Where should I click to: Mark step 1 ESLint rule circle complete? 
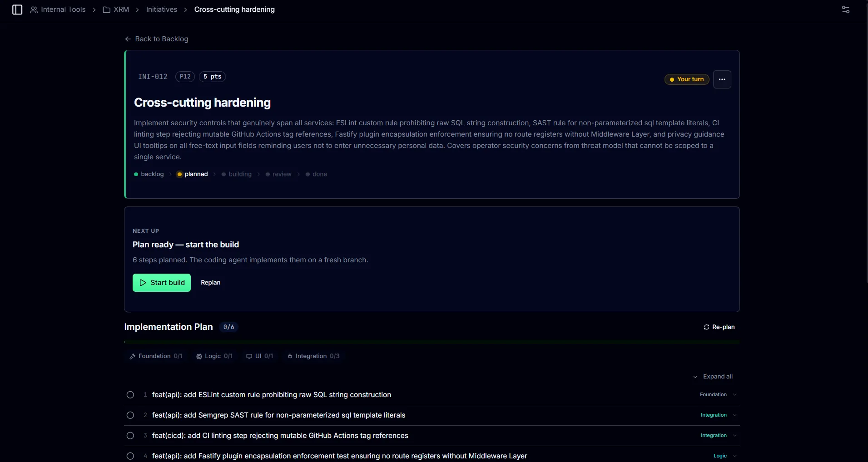[x=130, y=395]
